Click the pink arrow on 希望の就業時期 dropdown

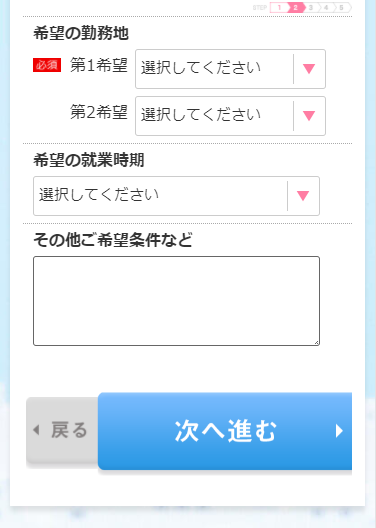(x=303, y=196)
